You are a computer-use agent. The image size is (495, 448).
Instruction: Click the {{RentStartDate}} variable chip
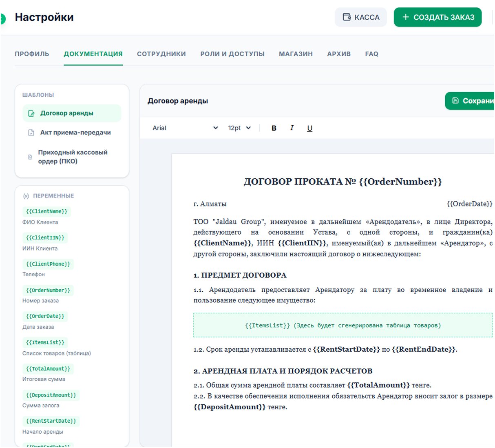(51, 421)
